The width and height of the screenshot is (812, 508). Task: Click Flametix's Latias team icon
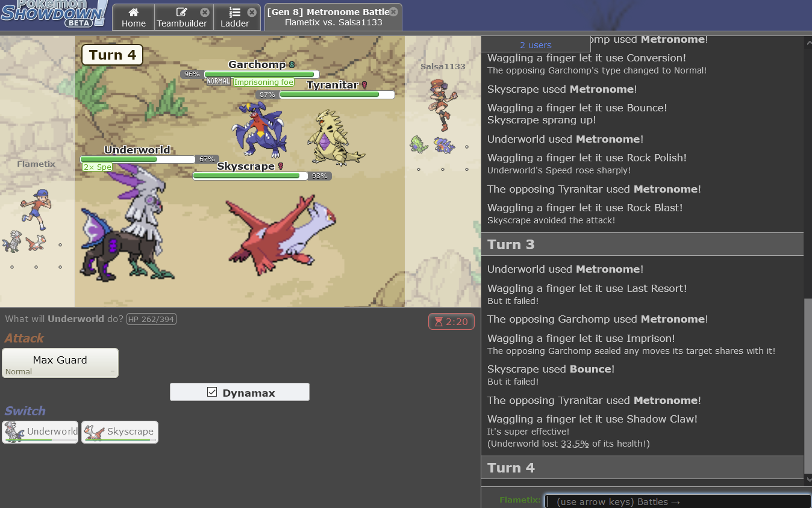(x=37, y=242)
